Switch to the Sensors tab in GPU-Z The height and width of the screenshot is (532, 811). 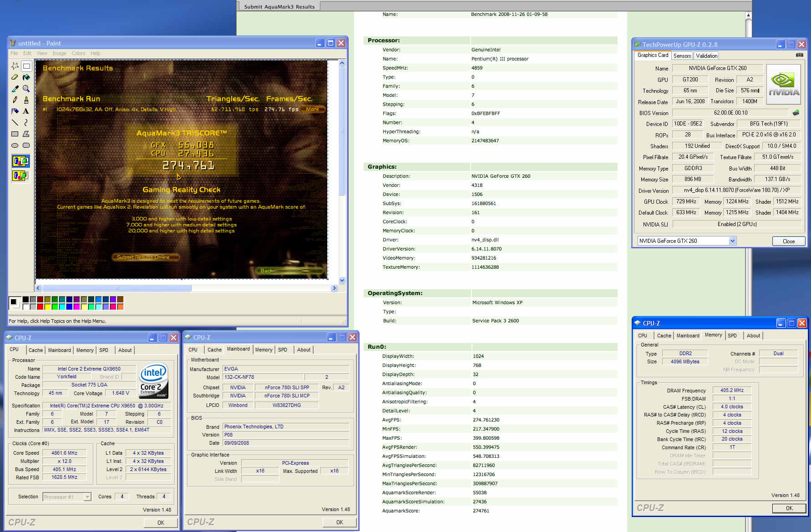pyautogui.click(x=682, y=56)
